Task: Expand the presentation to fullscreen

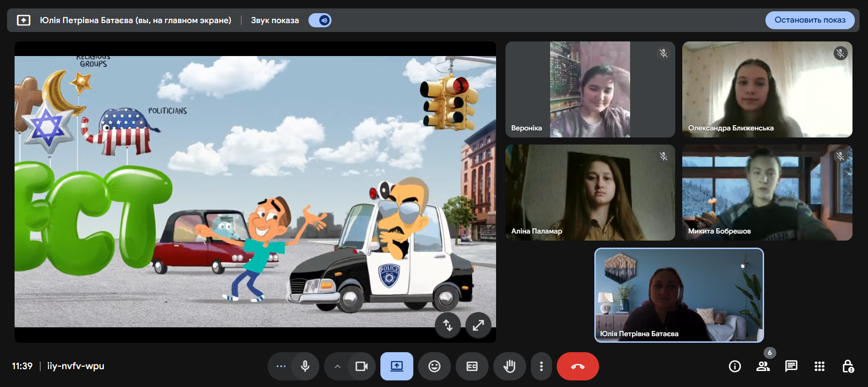Action: point(478,325)
